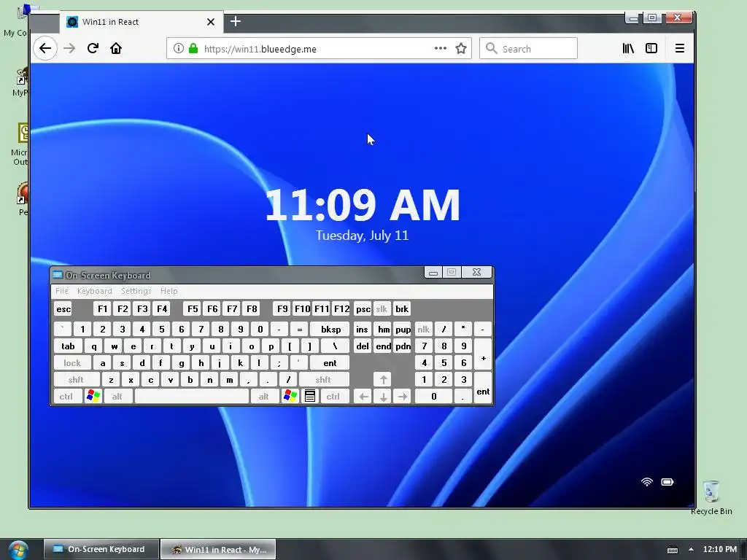Viewport: 747px width, 560px height.
Task: Click the green padlock security icon
Action: 193,49
